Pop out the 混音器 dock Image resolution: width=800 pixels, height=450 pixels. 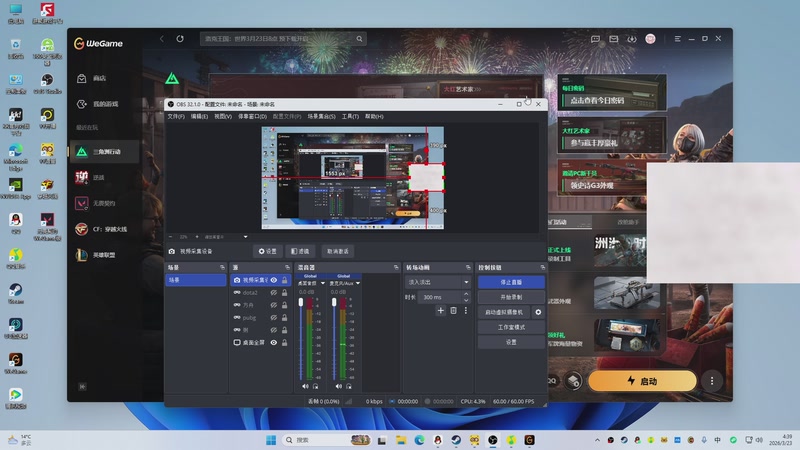[396, 267]
